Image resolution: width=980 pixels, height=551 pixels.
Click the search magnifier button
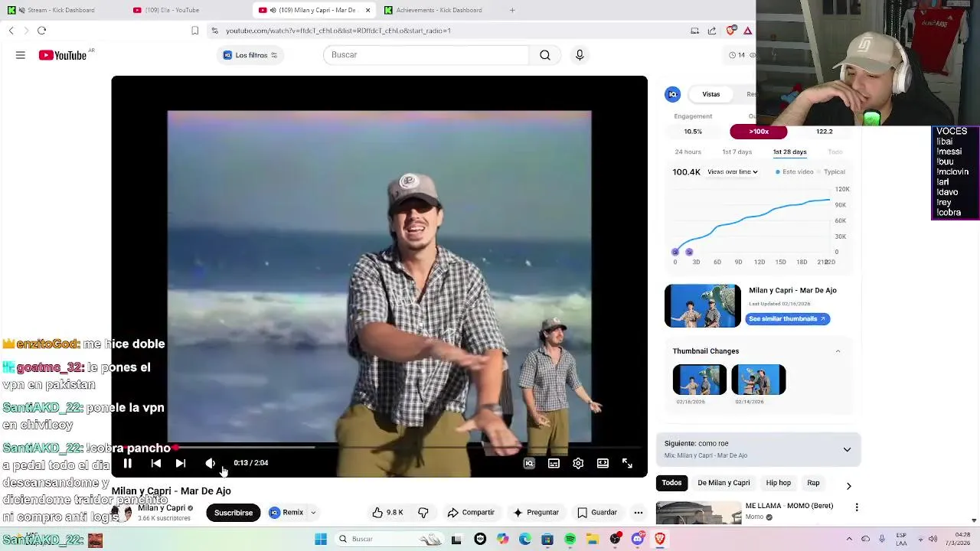coord(545,55)
